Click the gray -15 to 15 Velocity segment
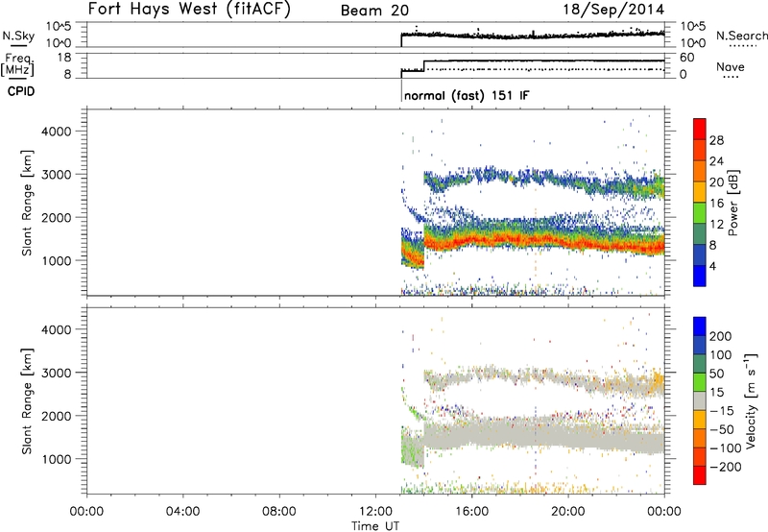 (x=700, y=400)
